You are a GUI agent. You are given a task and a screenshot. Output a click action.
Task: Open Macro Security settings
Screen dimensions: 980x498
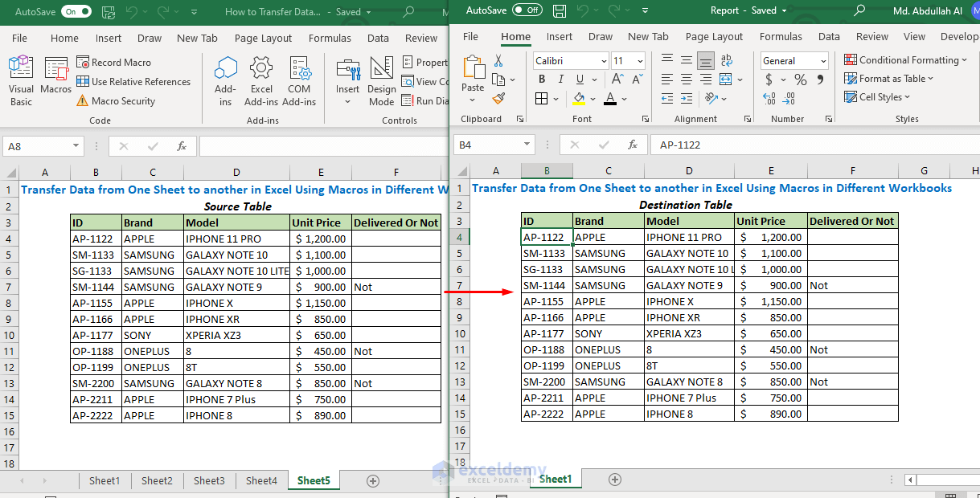tap(116, 101)
